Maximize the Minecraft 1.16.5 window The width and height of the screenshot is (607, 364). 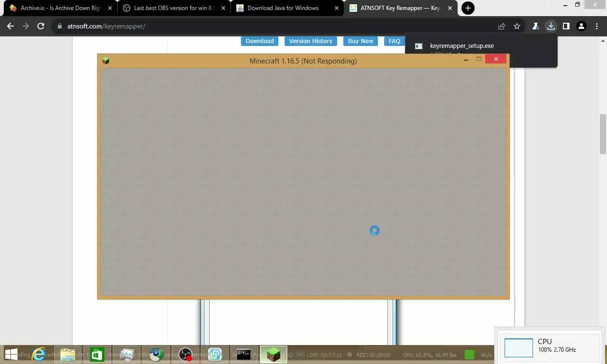[479, 59]
